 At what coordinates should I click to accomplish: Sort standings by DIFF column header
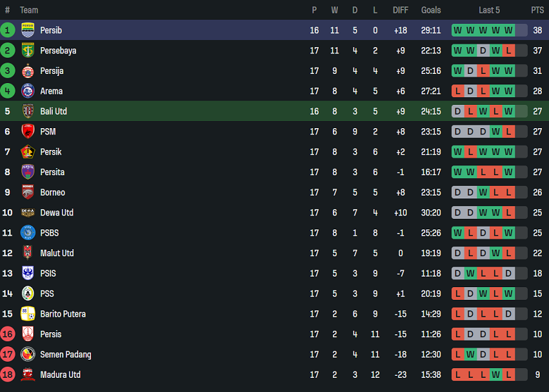click(400, 10)
